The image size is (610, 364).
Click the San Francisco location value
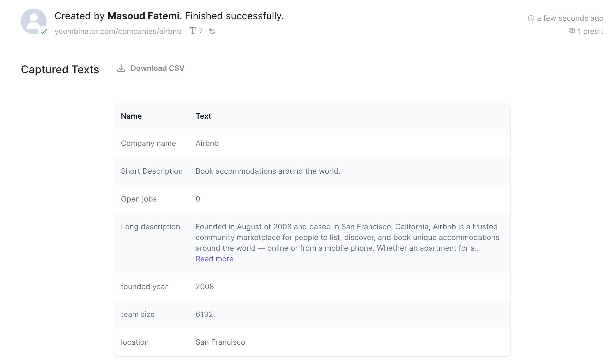[220, 342]
